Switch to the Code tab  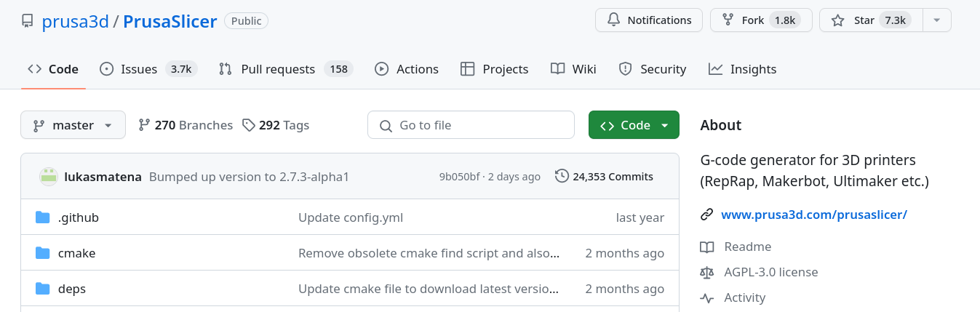pyautogui.click(x=53, y=69)
